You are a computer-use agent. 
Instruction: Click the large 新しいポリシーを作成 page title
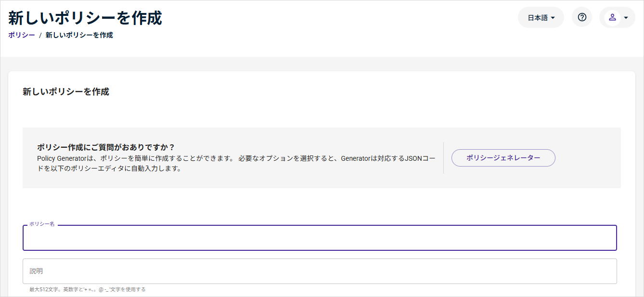tap(85, 18)
